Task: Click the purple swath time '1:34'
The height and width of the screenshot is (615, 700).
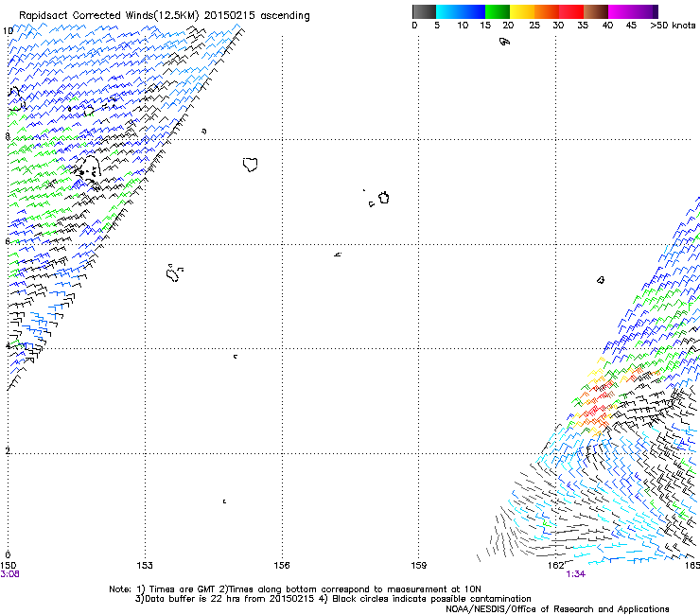Action: tap(575, 574)
